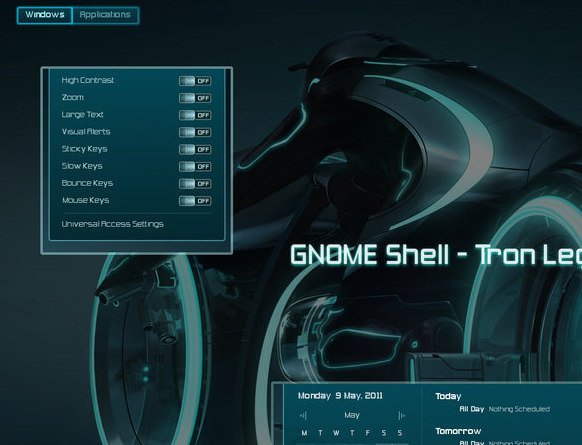This screenshot has width=582, height=445.
Task: Select the Today events heading
Action: click(448, 396)
